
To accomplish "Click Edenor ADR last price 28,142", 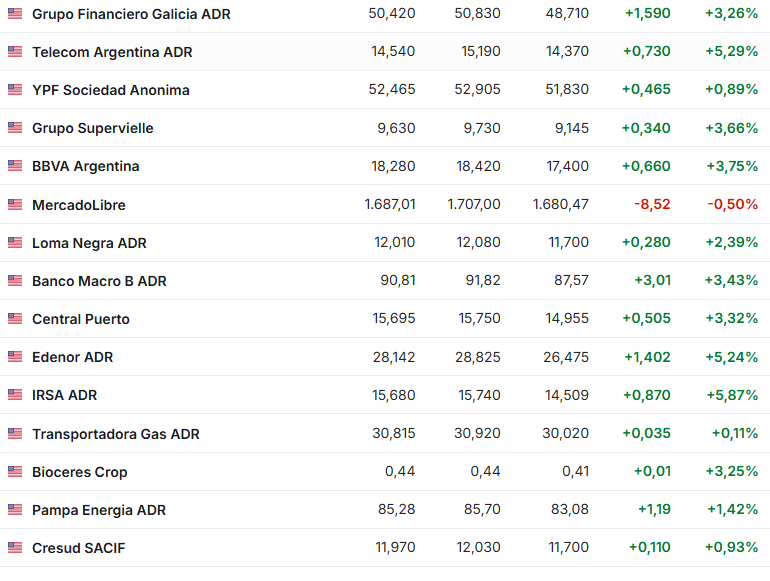I will pyautogui.click(x=394, y=357).
